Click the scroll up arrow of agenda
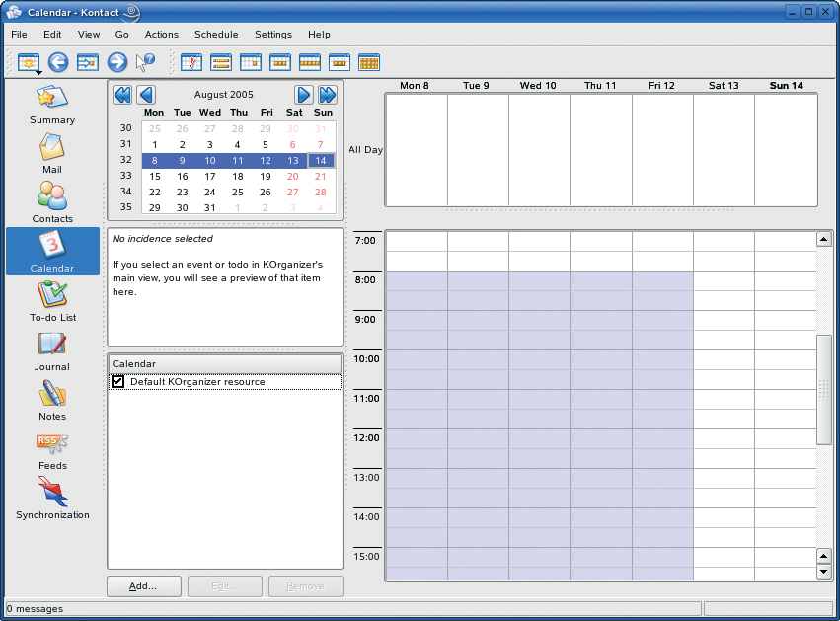Screen dimensions: 840x621 tap(824, 239)
